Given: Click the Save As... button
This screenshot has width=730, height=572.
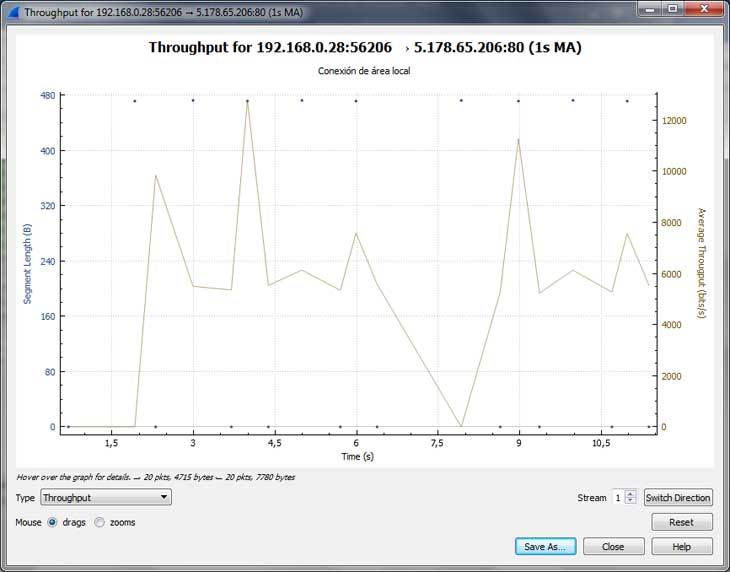Looking at the screenshot, I should tap(545, 546).
